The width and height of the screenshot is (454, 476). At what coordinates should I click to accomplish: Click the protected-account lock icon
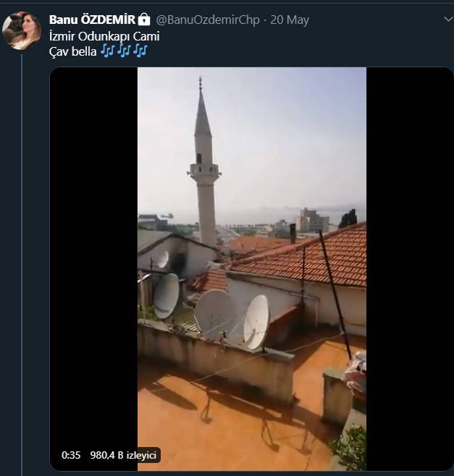[144, 19]
